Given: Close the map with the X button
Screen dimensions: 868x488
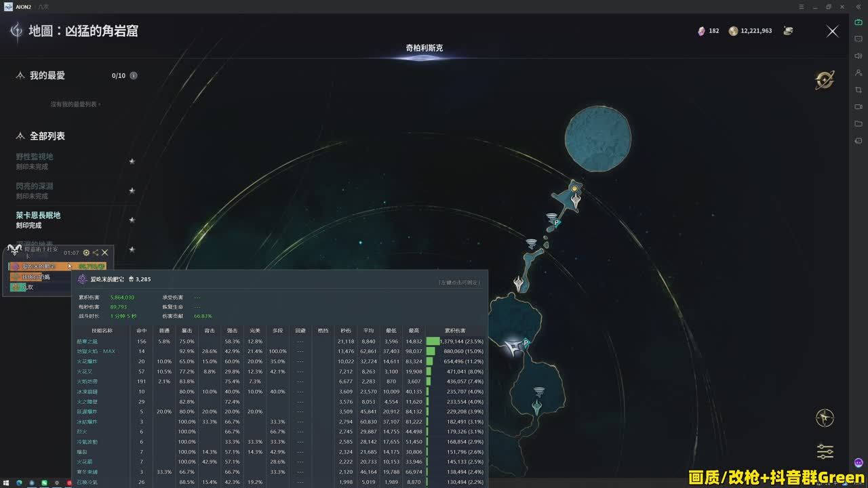Looking at the screenshot, I should (x=833, y=31).
